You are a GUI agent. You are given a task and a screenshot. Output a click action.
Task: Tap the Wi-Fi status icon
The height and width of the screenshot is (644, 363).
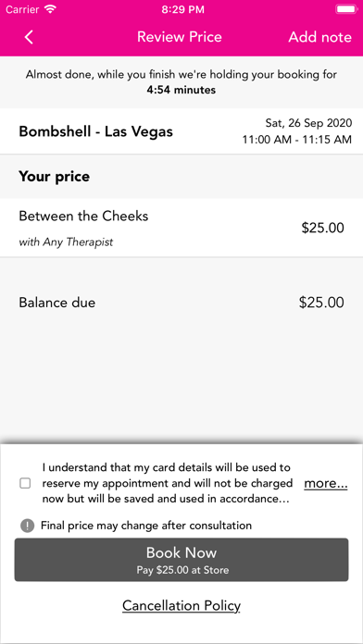50,9
